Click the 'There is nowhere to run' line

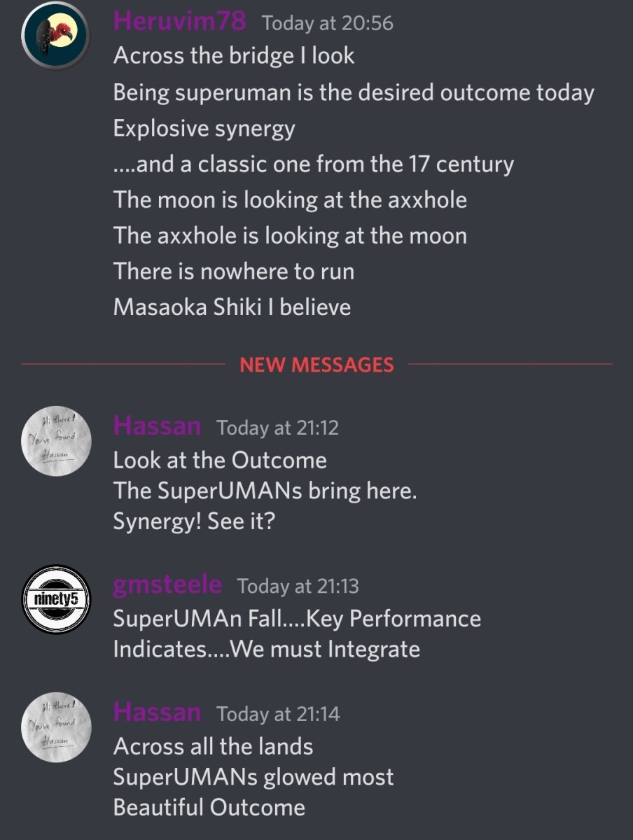(x=234, y=272)
